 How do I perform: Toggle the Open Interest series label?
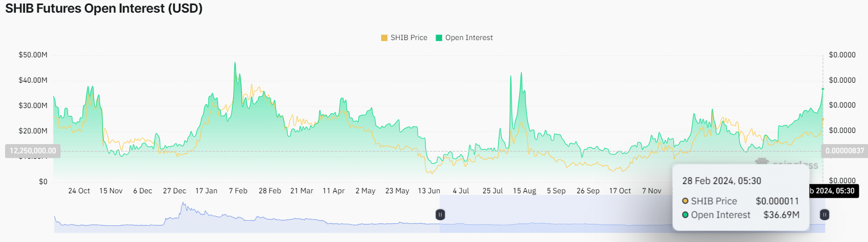point(469,38)
